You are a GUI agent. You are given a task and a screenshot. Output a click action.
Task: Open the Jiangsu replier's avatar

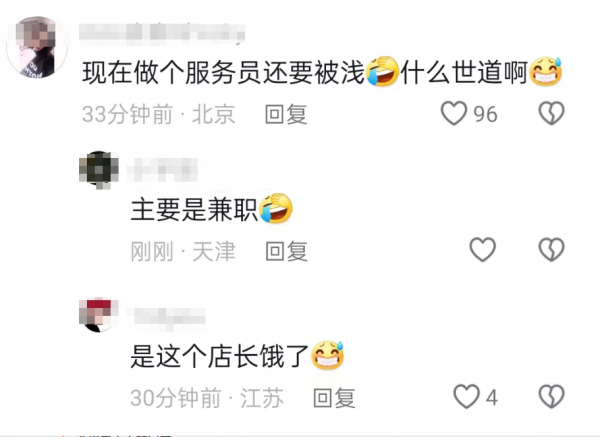tap(99, 315)
